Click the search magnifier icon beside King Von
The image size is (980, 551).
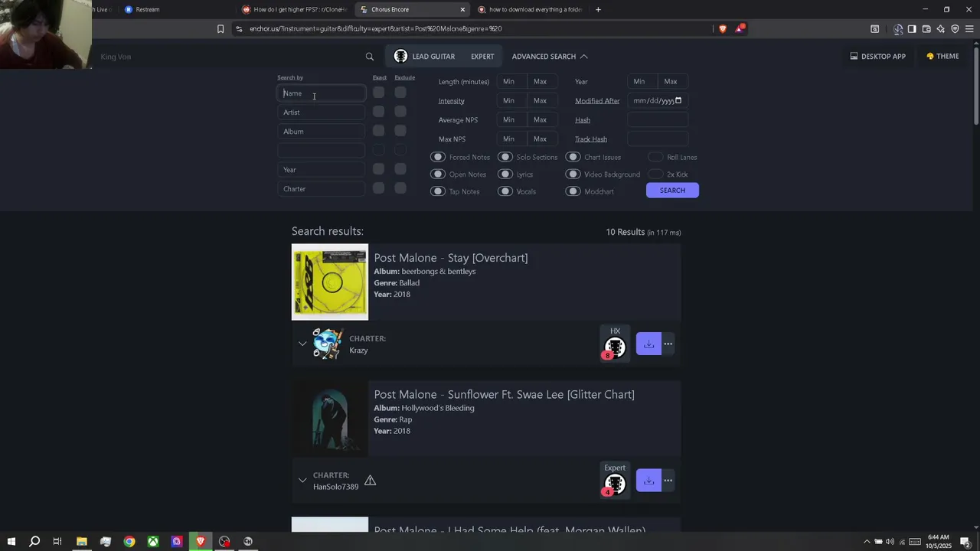coord(369,57)
